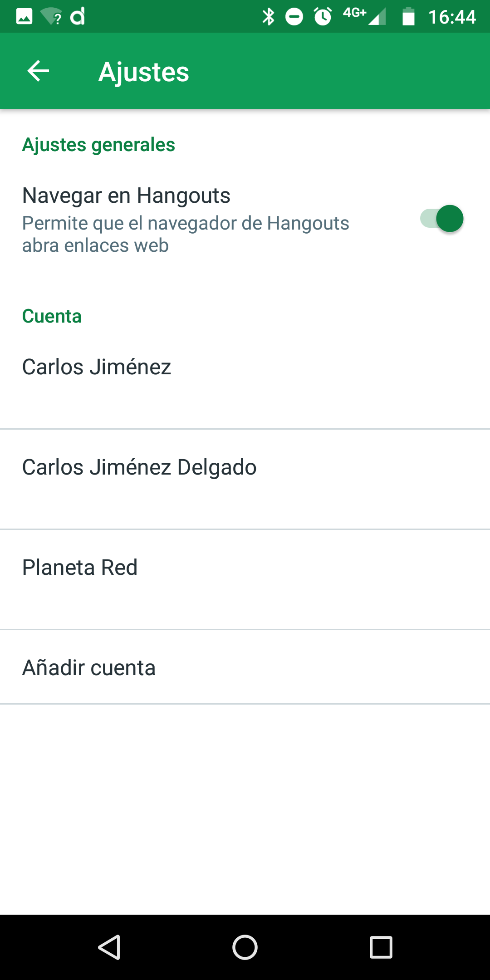Tap the Navegar en Hangouts title text
Viewport: 490px width, 980px height.
click(x=126, y=196)
